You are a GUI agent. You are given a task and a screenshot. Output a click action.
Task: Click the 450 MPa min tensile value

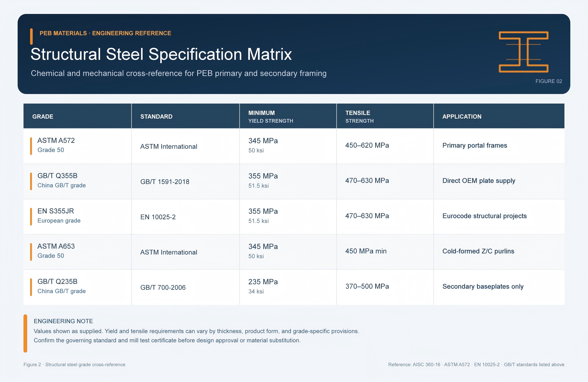tap(366, 251)
